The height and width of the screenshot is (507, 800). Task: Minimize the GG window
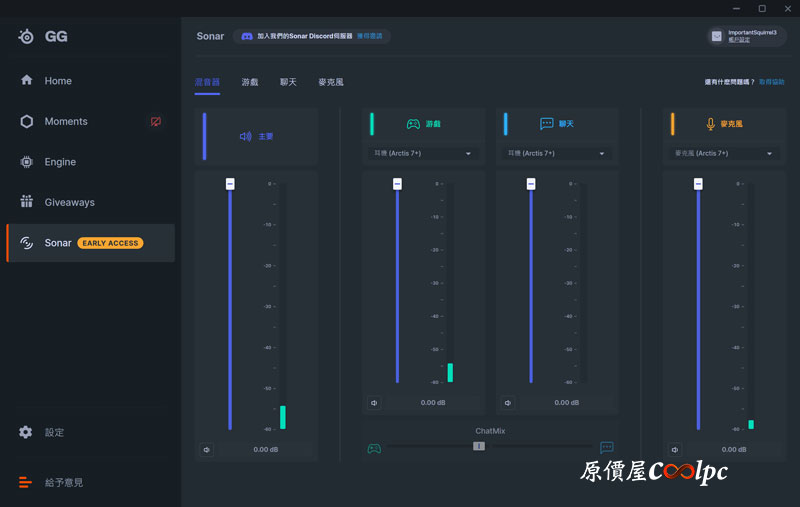736,8
